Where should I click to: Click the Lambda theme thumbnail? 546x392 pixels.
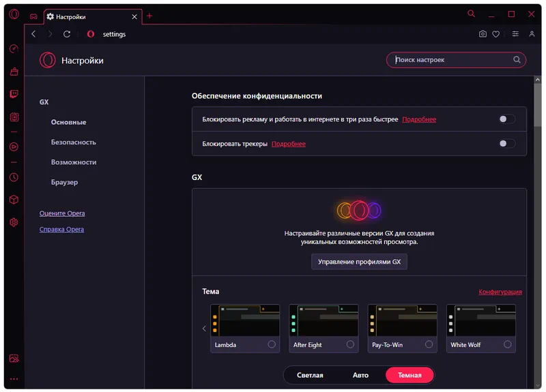(245, 320)
